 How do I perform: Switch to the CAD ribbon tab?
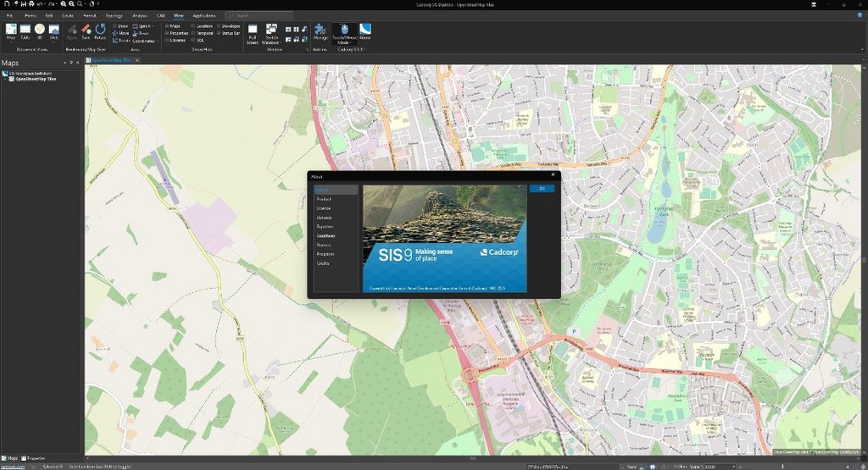point(161,15)
